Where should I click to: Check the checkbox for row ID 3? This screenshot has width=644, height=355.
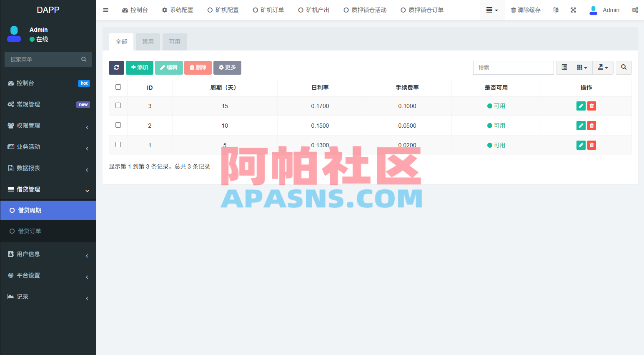pos(118,106)
